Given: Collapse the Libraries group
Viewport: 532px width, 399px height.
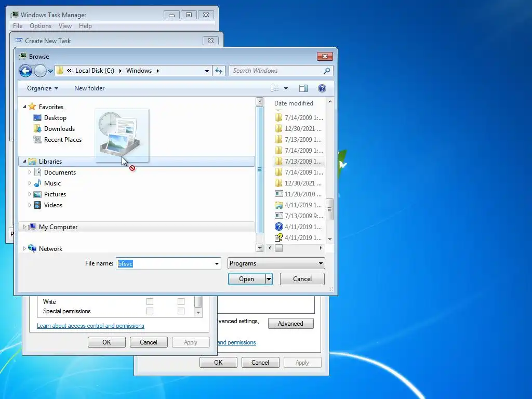Looking at the screenshot, I should [x=24, y=162].
